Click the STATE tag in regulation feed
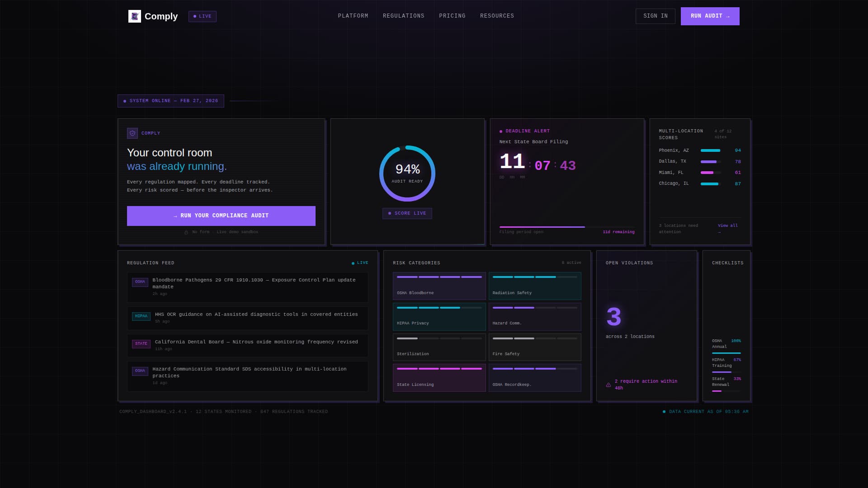The width and height of the screenshot is (868, 488). (141, 344)
